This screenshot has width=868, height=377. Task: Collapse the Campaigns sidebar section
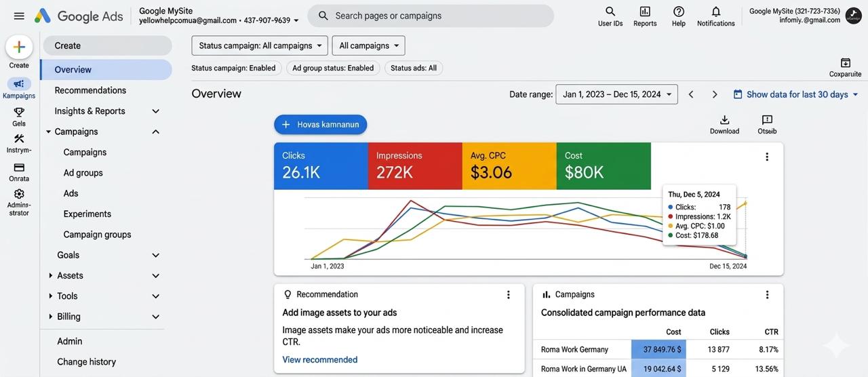pyautogui.click(x=155, y=132)
